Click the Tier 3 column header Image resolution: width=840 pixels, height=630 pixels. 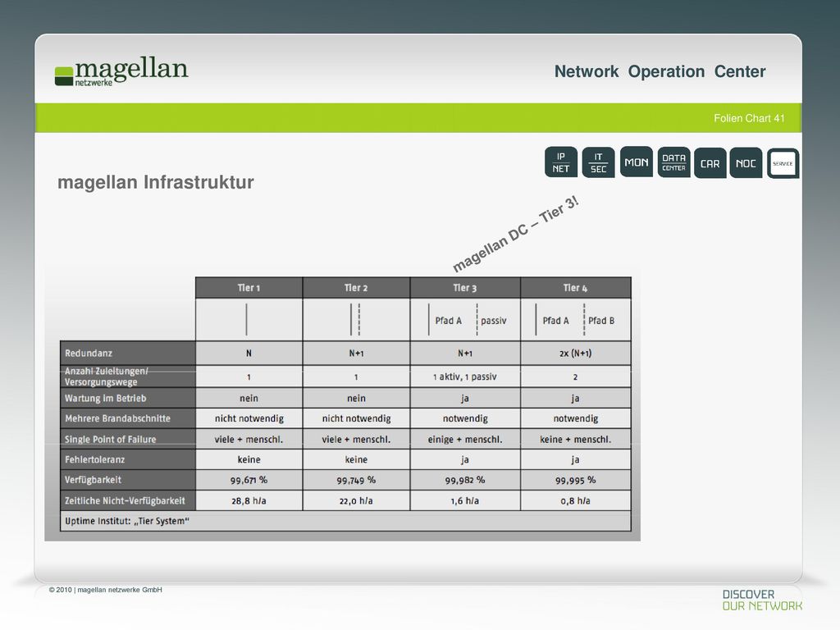click(x=465, y=288)
